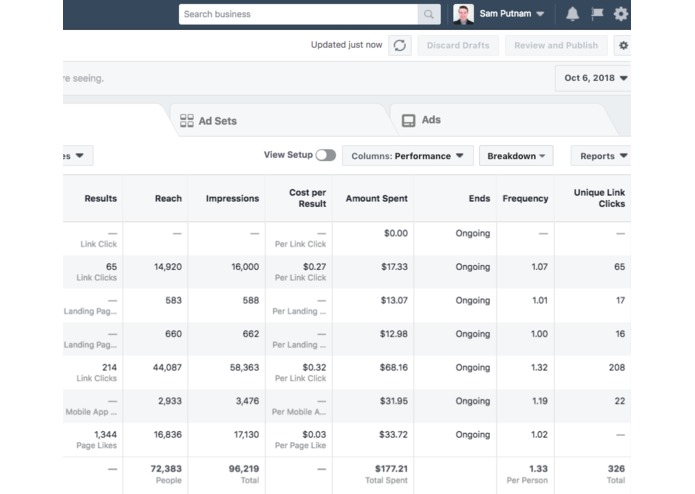Click the 16,836 reach value
695x494 pixels.
(x=168, y=435)
